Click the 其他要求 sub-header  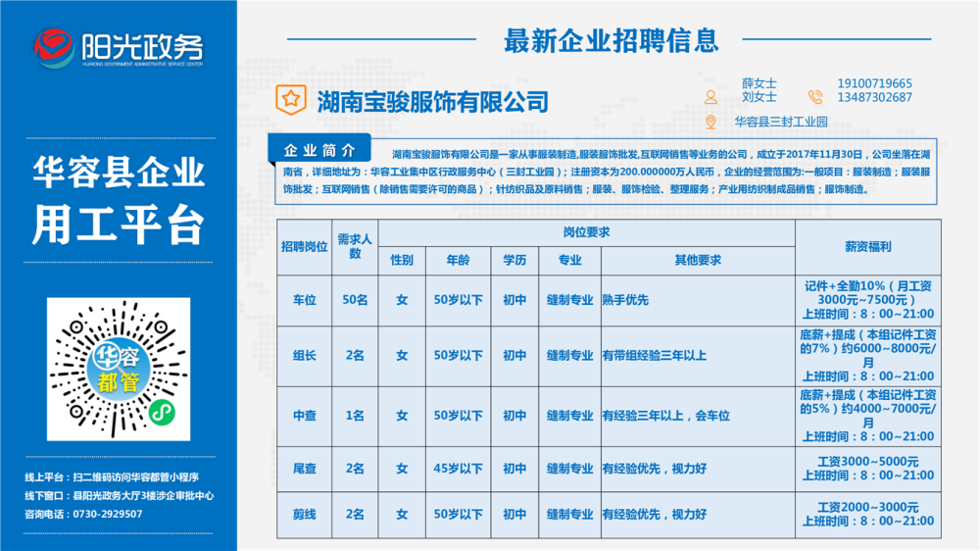tap(698, 260)
